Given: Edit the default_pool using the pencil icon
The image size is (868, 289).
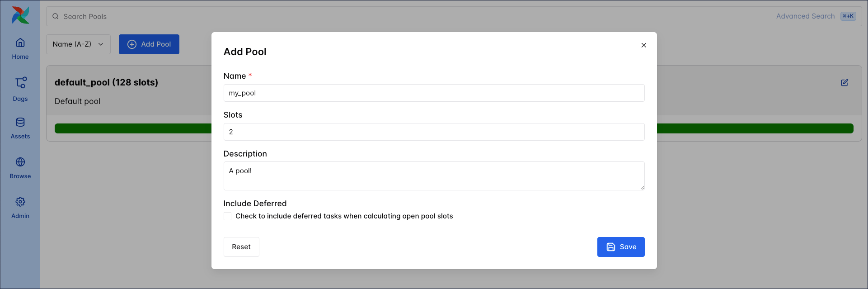Looking at the screenshot, I should coord(844,82).
